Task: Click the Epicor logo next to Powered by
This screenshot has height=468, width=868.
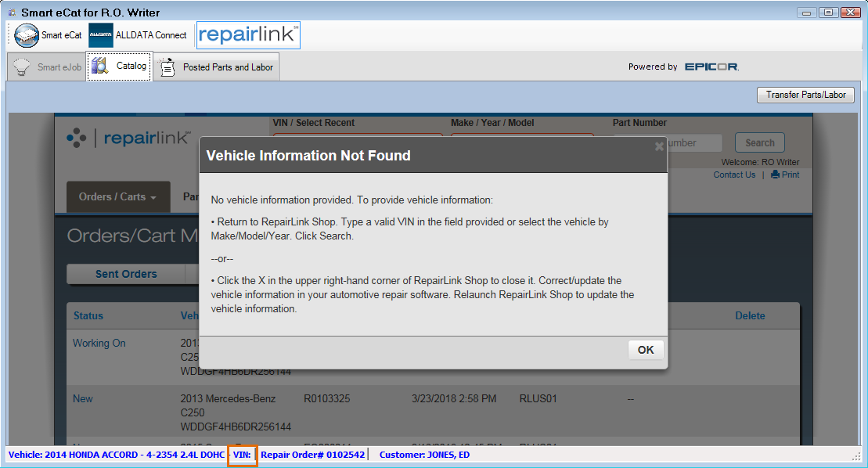Action: point(711,67)
